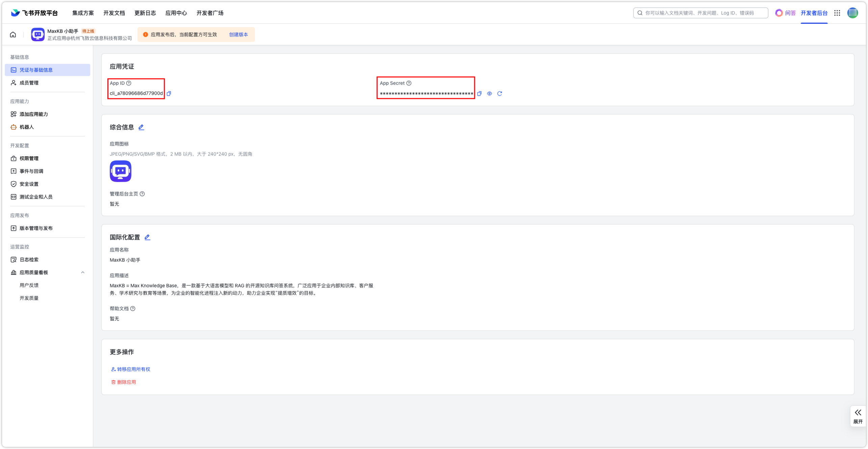Click 删除应用 red link
The width and height of the screenshot is (868, 449).
pos(127,382)
